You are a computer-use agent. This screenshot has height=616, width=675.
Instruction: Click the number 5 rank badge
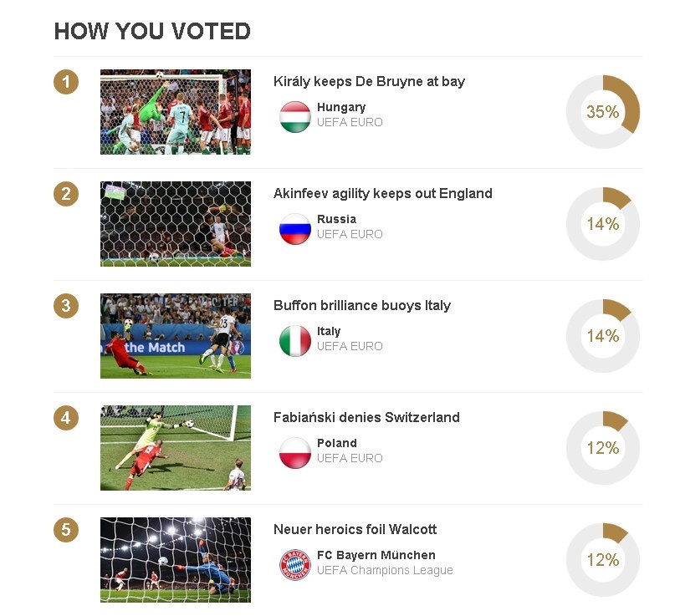tap(66, 530)
